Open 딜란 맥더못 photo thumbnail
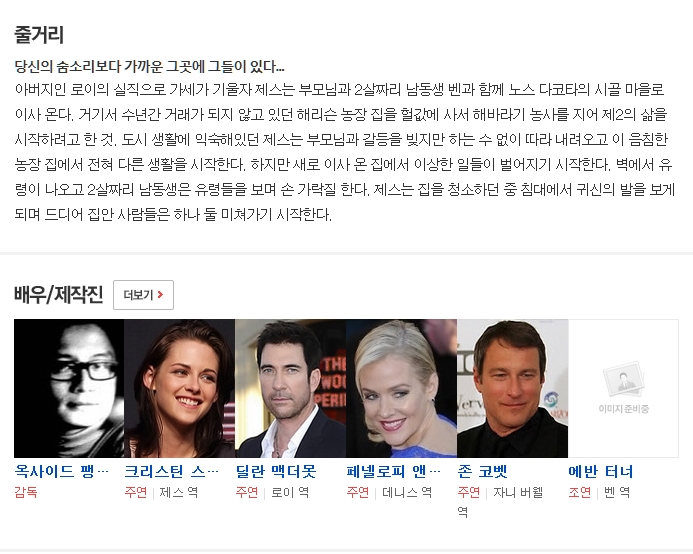693x554 pixels. 290,388
